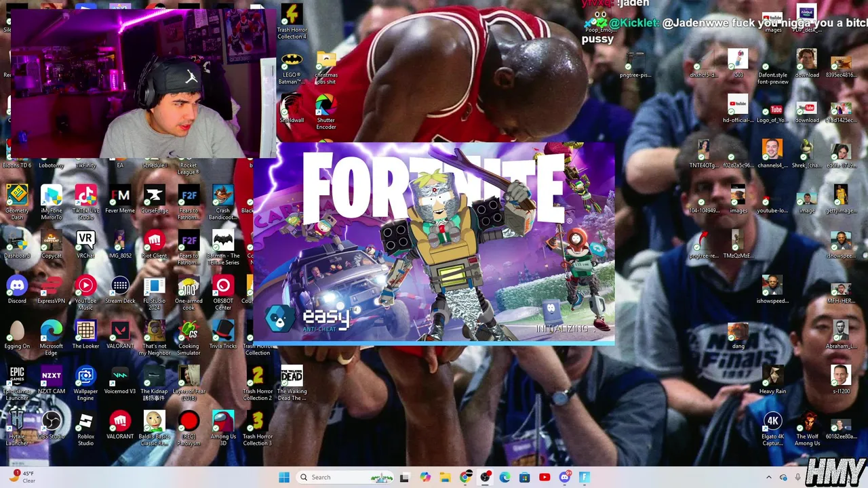Select That's not my Neighbor icon
The width and height of the screenshot is (868, 488).
tap(154, 337)
